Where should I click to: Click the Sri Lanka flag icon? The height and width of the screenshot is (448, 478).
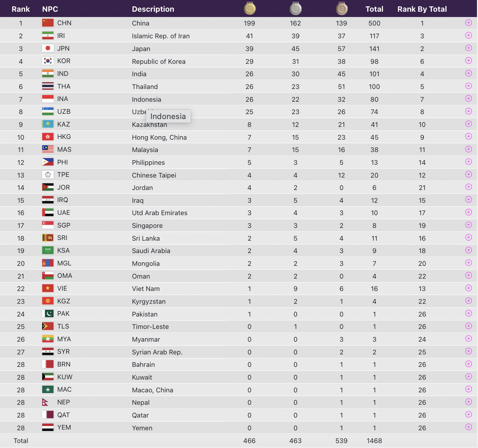(48, 238)
